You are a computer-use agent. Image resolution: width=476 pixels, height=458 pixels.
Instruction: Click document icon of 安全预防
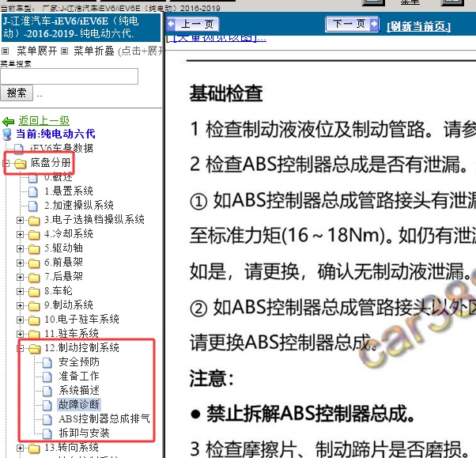[x=47, y=362]
